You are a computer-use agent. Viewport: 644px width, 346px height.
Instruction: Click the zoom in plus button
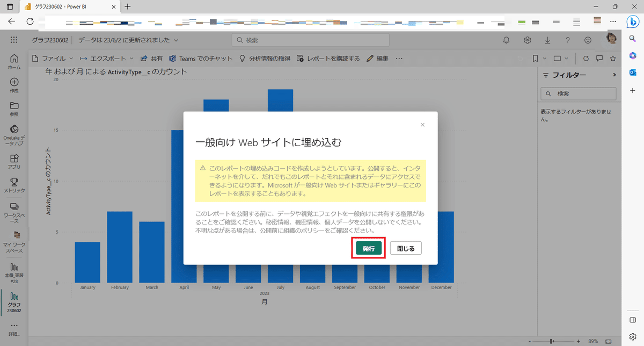[x=578, y=341]
